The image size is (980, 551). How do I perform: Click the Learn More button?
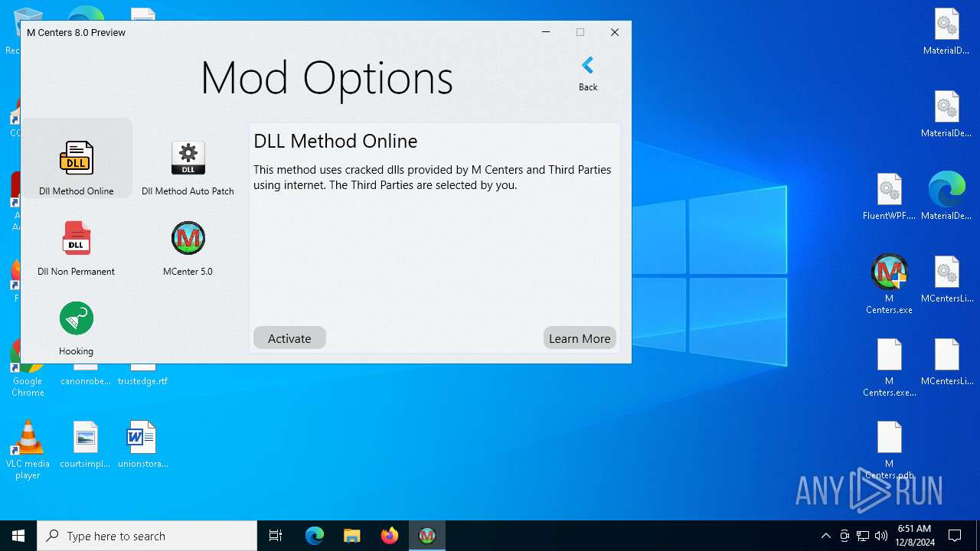click(x=580, y=338)
